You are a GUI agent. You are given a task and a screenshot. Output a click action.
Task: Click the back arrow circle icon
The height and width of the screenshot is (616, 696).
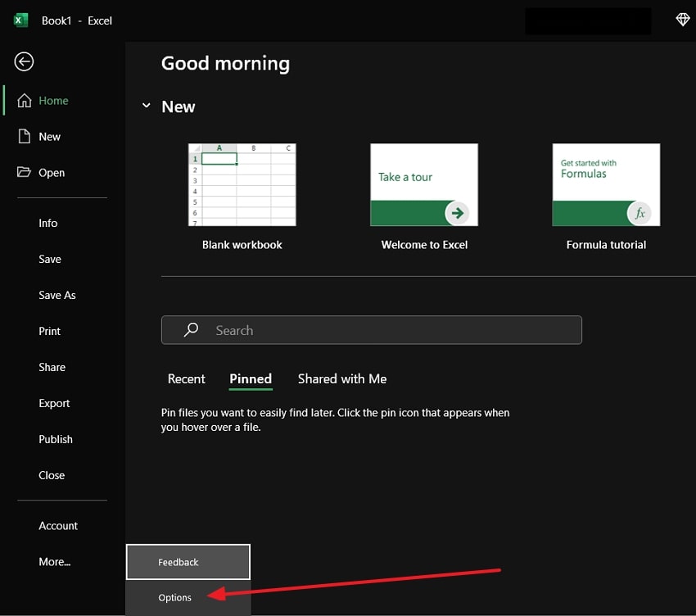pyautogui.click(x=24, y=61)
